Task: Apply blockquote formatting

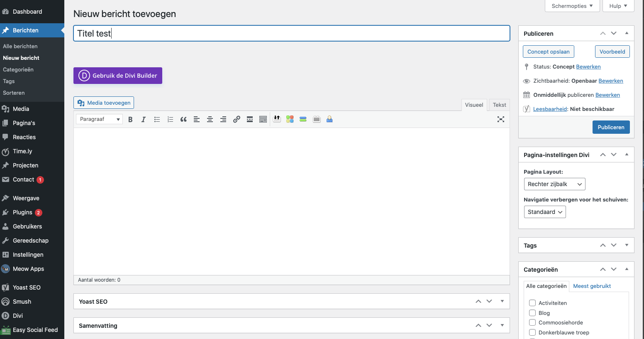Action: pos(183,119)
